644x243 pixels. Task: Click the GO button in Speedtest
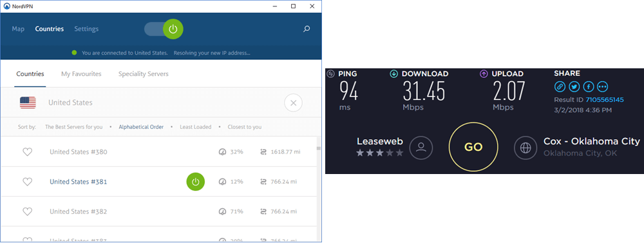pos(473,147)
